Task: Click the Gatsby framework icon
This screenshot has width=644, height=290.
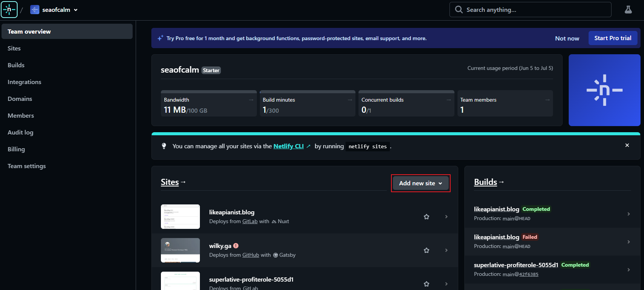Action: (275, 255)
